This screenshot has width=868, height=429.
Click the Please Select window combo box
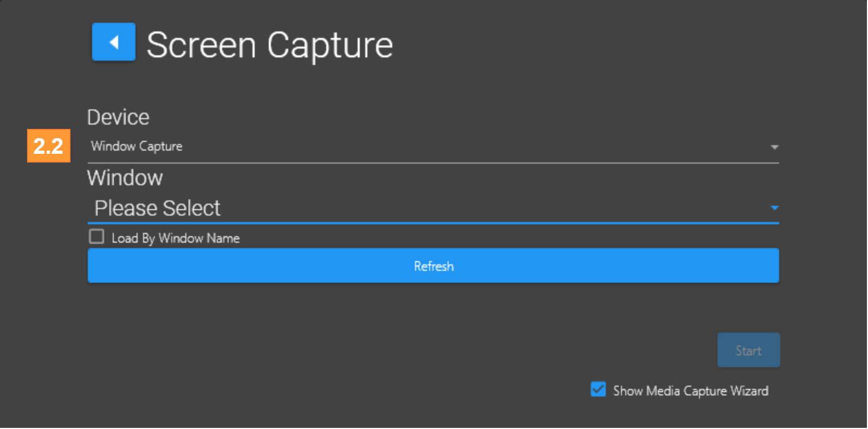(x=158, y=208)
